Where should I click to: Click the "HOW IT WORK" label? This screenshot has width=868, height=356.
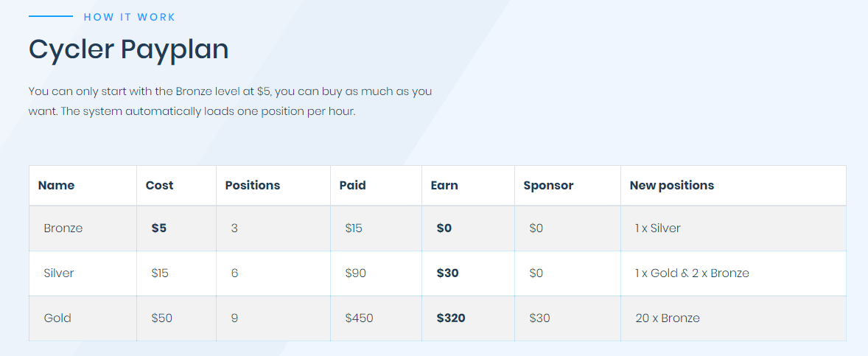(130, 17)
